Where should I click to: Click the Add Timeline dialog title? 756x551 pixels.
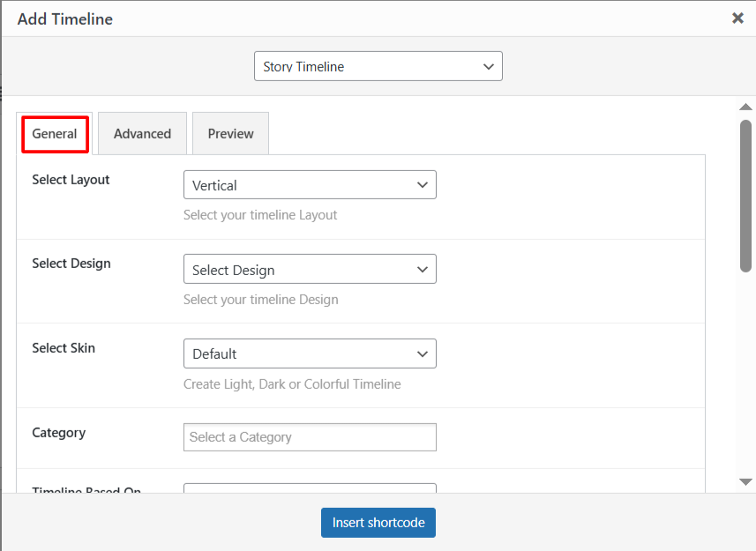click(64, 18)
